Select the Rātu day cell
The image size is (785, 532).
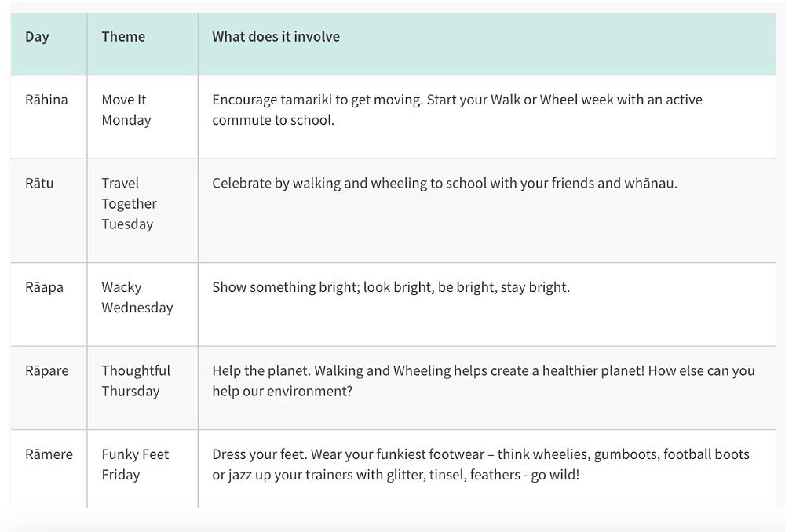(39, 184)
